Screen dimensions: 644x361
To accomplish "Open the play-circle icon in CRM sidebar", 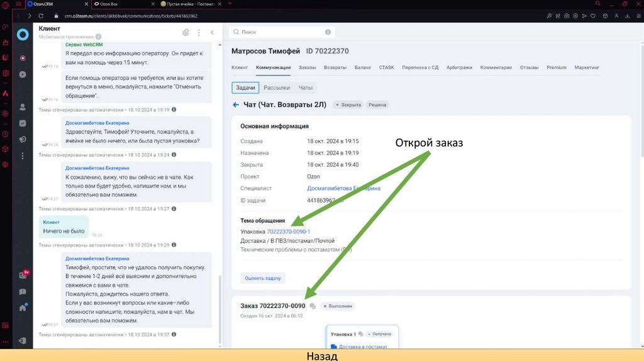I will tap(23, 74).
